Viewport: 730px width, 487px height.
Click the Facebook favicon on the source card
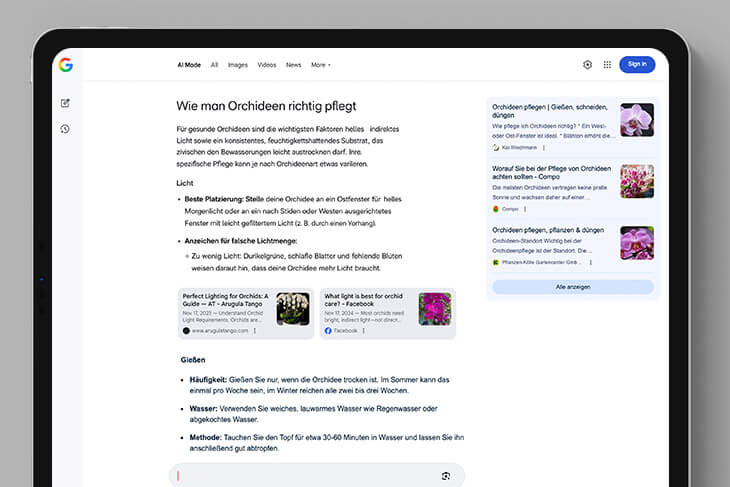pos(328,331)
